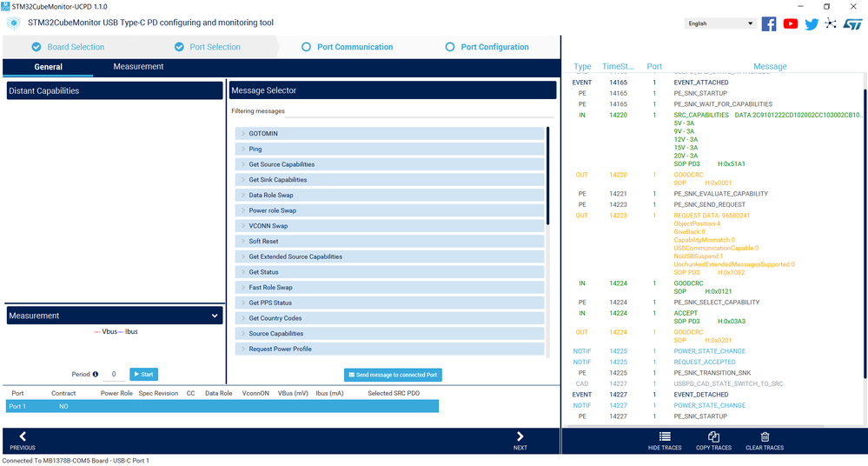Viewport: 868px width, 466px height.
Task: Go to next step arrow
Action: [x=520, y=436]
